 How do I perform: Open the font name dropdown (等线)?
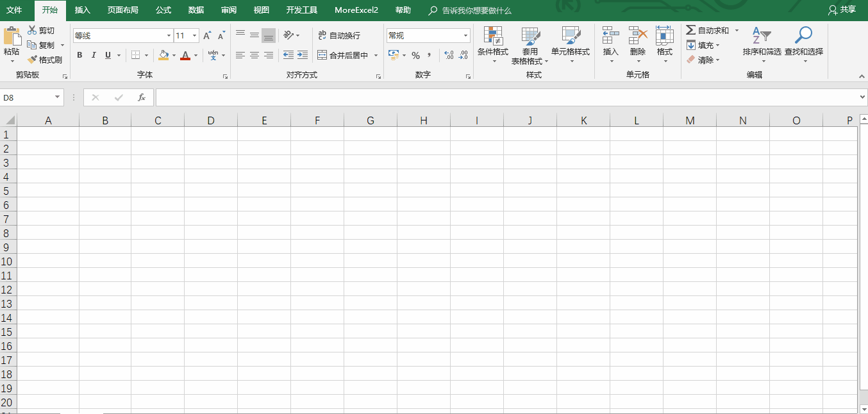click(169, 36)
